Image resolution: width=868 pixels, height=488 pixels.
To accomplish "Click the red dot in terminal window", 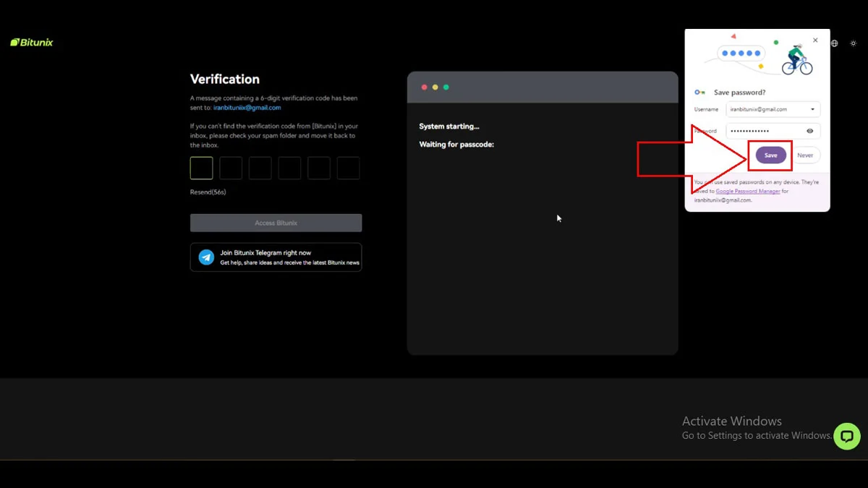I will coord(425,87).
